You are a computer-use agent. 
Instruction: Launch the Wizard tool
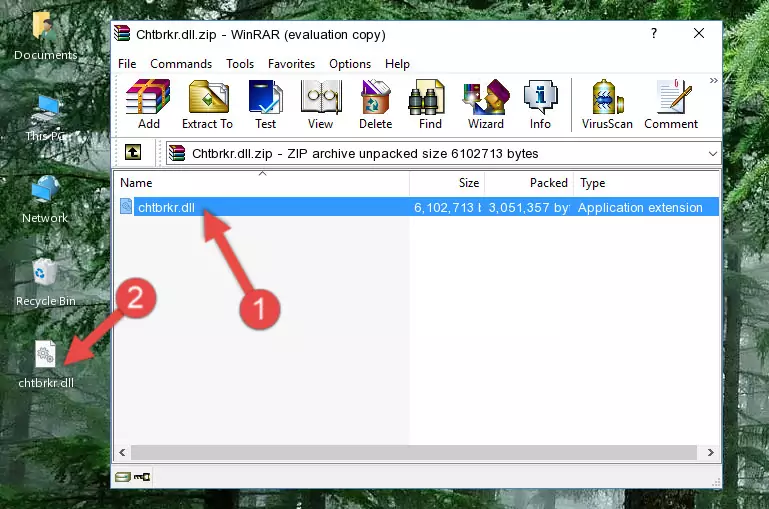pos(486,104)
